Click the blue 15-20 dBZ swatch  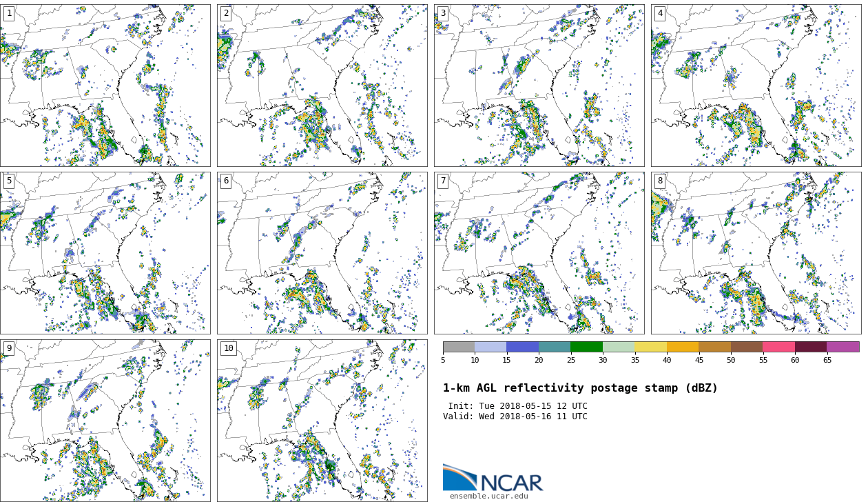pyautogui.click(x=523, y=347)
